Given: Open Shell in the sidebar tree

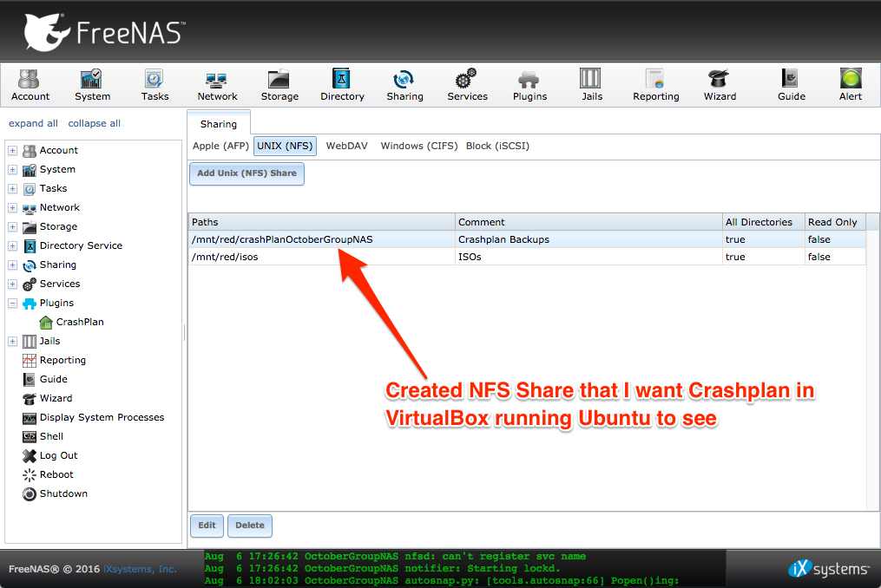Looking at the screenshot, I should point(43,436).
